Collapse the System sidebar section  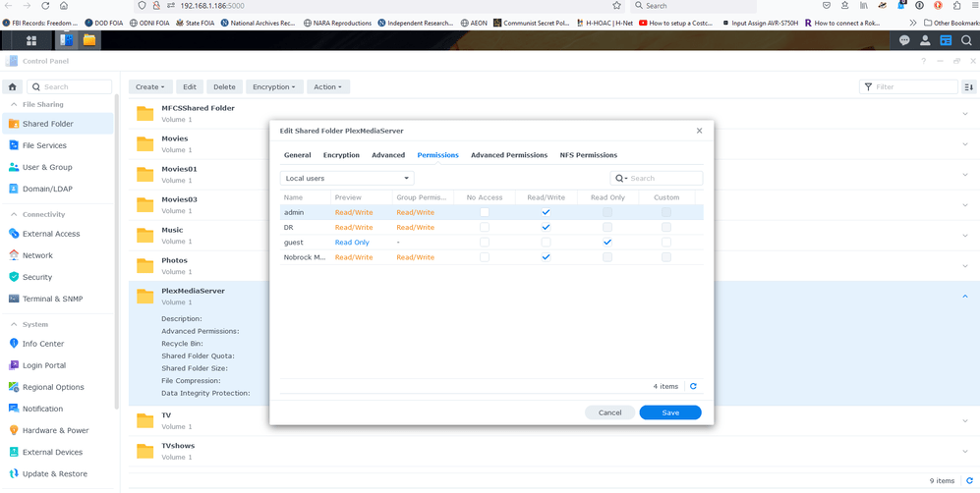[15, 324]
